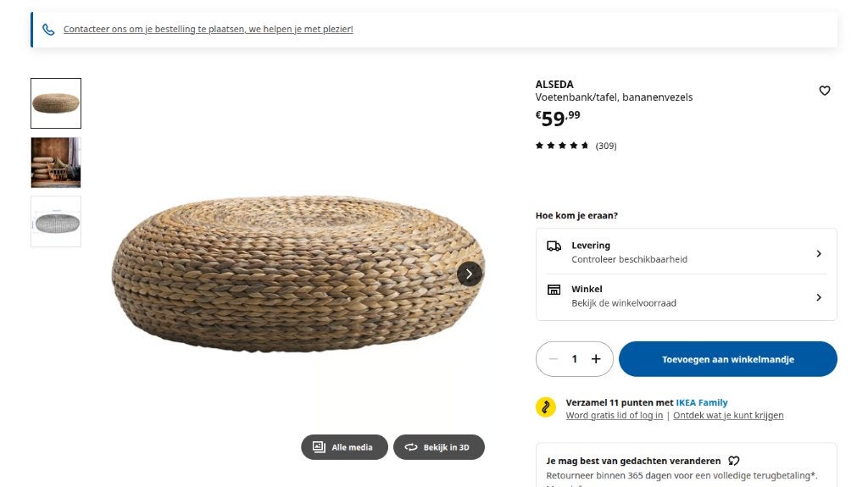Expand the Winkel store stock option
Image resolution: width=868 pixels, height=487 pixels.
[x=687, y=296]
